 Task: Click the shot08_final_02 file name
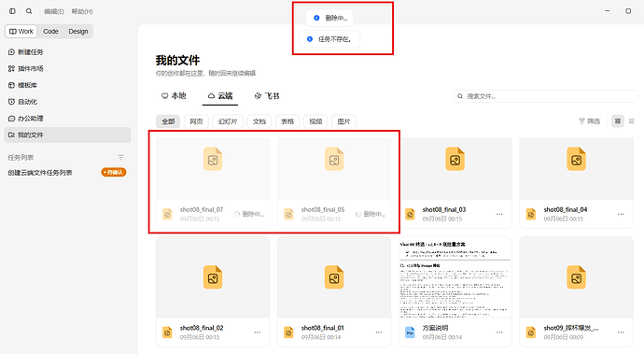(x=202, y=328)
